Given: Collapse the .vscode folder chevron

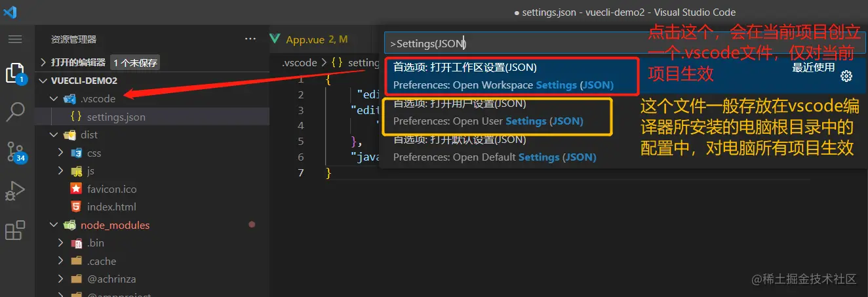Looking at the screenshot, I should point(54,99).
